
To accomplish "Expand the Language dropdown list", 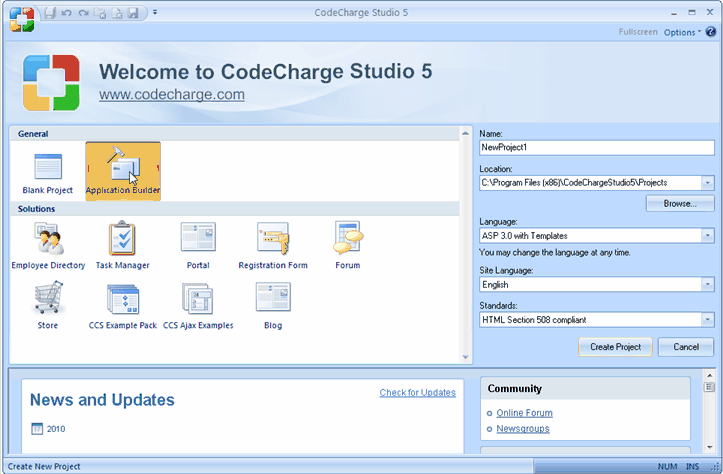I will (707, 236).
